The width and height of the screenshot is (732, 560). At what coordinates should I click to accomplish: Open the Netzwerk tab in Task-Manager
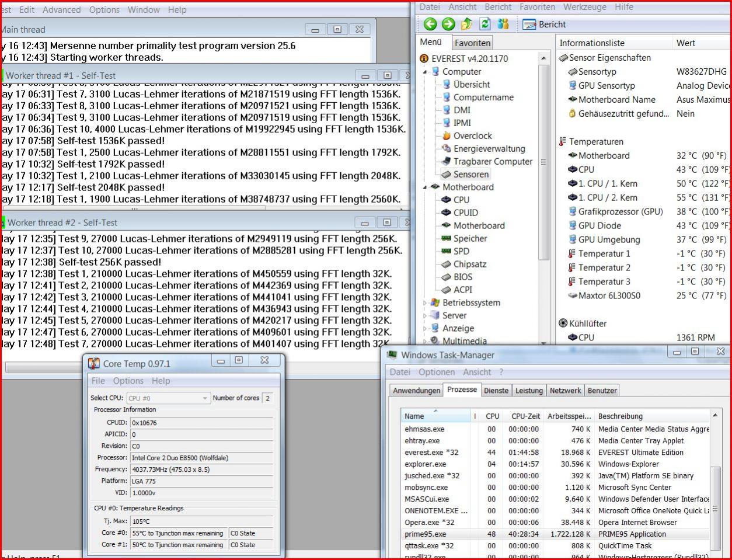pyautogui.click(x=565, y=391)
